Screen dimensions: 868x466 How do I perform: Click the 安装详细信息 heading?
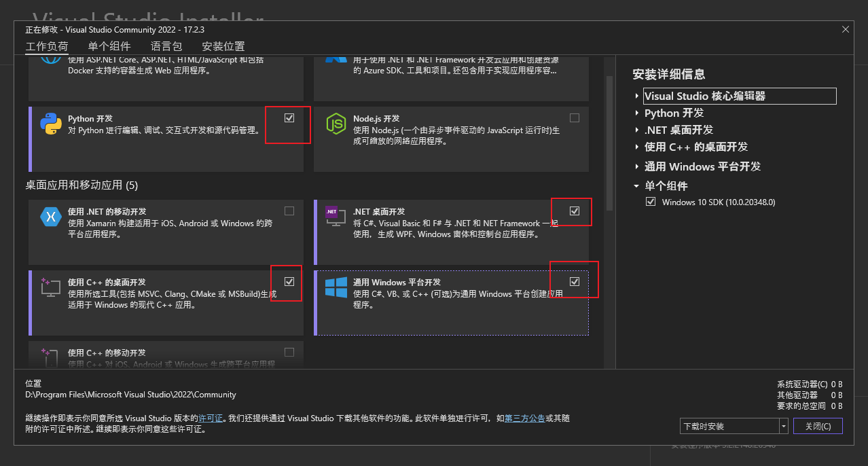[669, 75]
